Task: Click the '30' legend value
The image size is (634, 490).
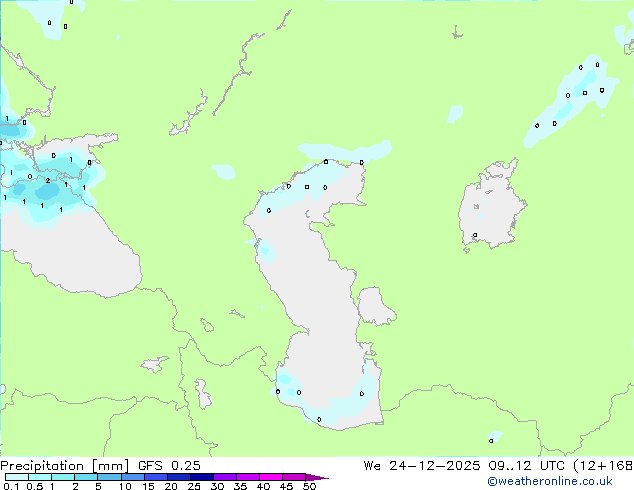Action: (217, 486)
